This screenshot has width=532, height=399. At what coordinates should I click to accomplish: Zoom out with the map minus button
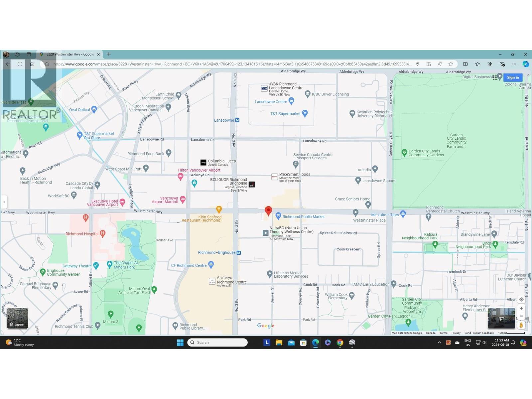pyautogui.click(x=521, y=316)
